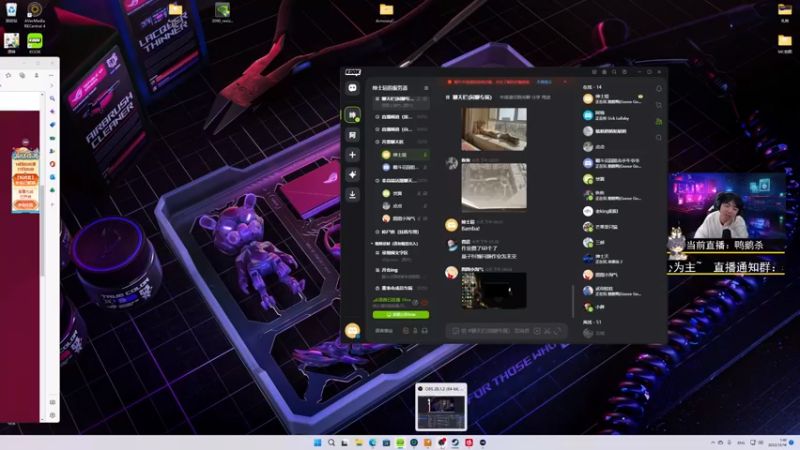Toggle headphone deafen in KOOK user bar
The image size is (800, 450).
pos(424,331)
